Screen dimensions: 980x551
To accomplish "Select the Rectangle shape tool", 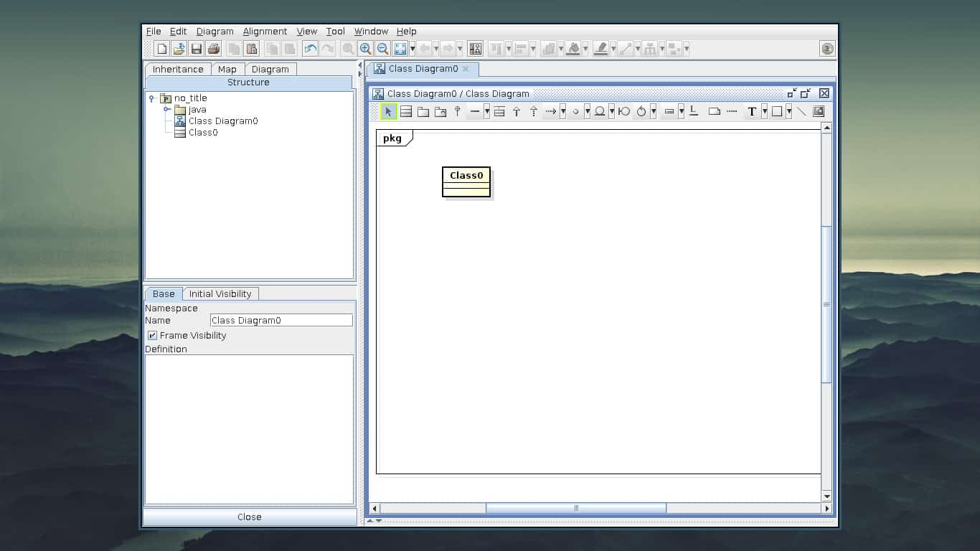I will (x=776, y=111).
